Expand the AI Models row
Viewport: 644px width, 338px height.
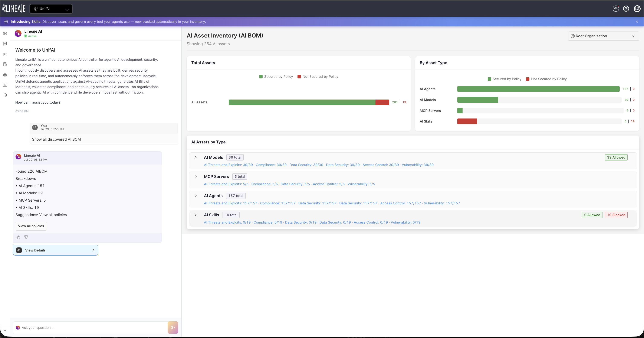pos(195,157)
